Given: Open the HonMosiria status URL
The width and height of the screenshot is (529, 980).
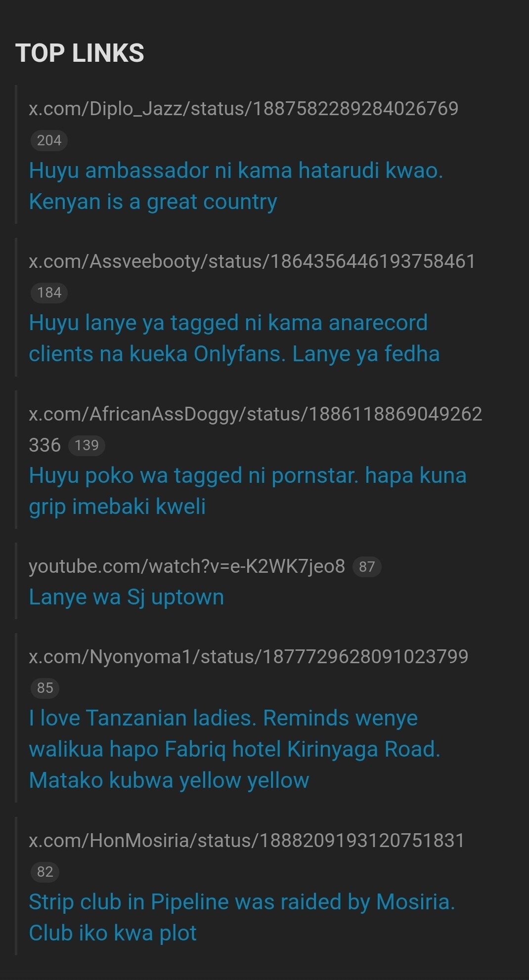Looking at the screenshot, I should point(247,840).
